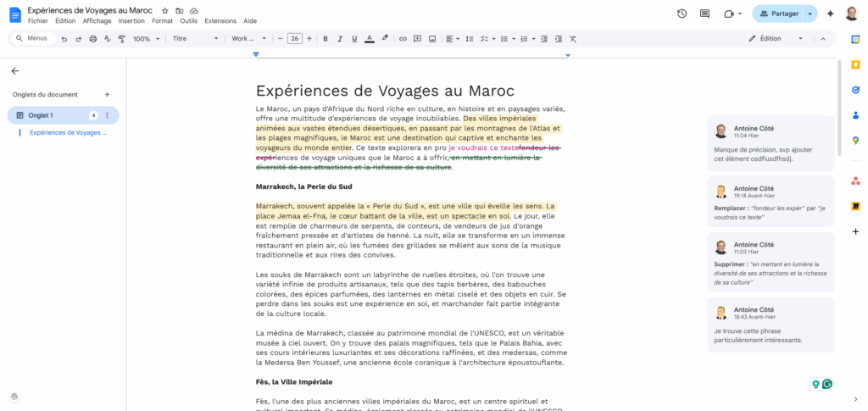
Task: Open Google Maps side panel
Action: [x=855, y=141]
